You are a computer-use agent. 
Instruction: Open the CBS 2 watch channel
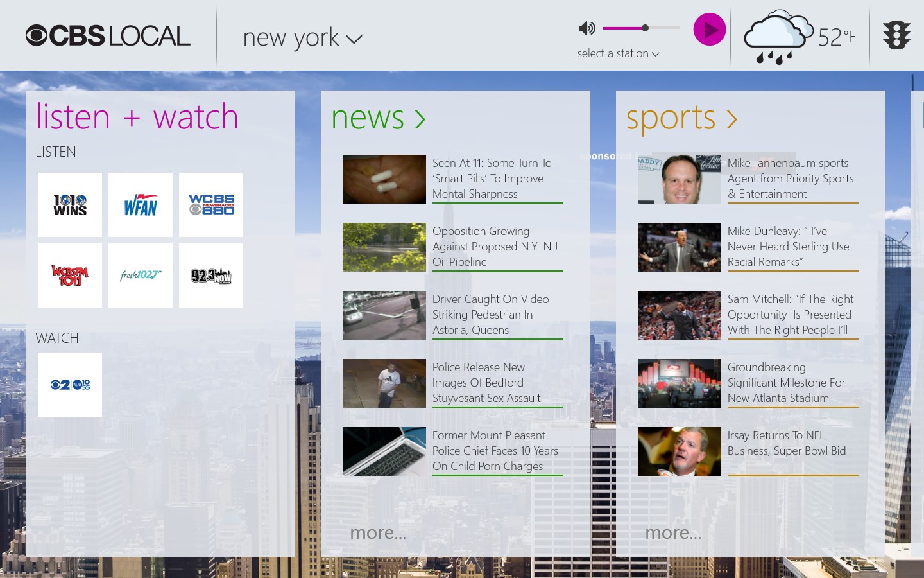click(69, 384)
